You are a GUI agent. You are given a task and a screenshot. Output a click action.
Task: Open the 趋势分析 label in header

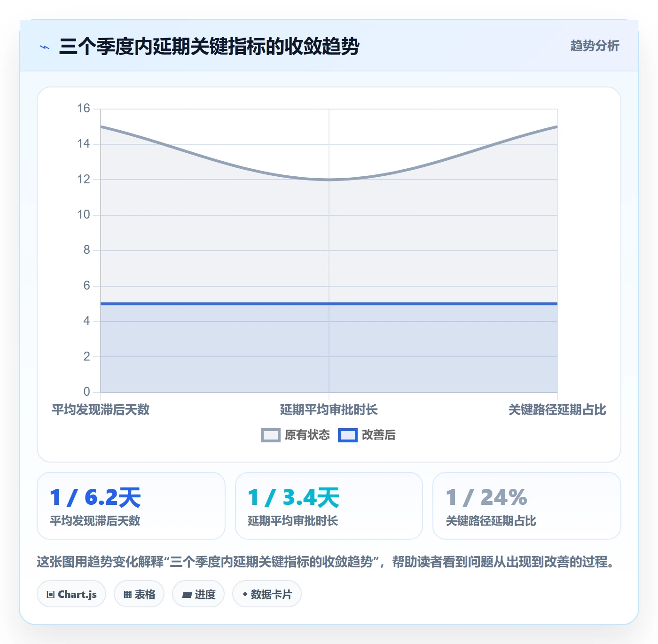[x=595, y=46]
